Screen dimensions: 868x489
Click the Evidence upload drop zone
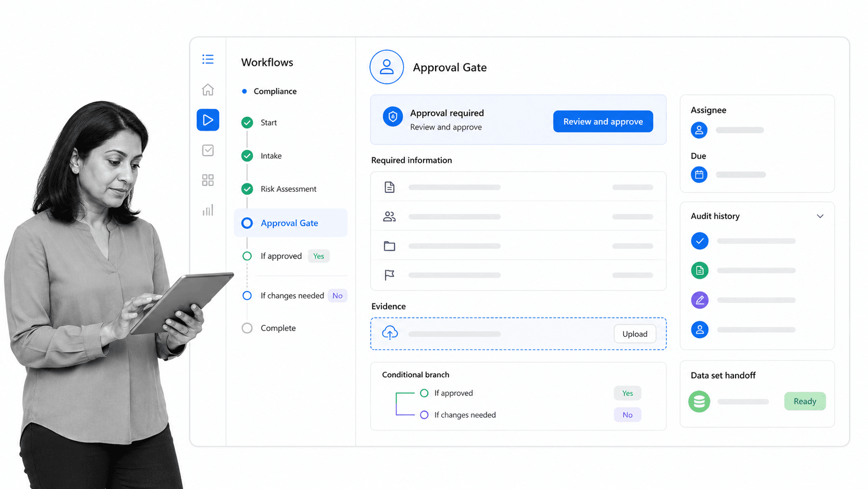[519, 334]
